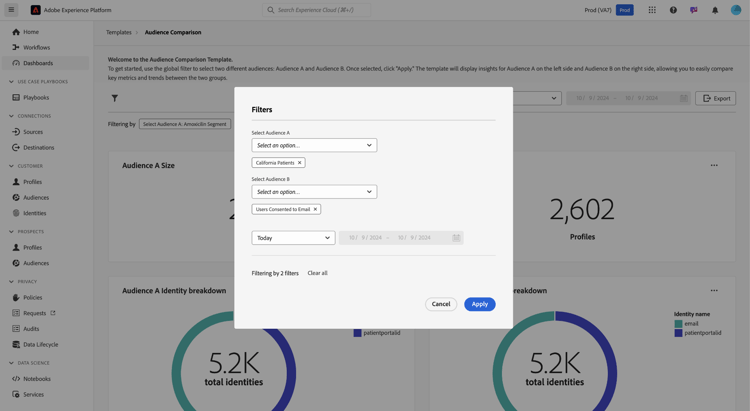The image size is (750, 411).
Task: Collapse the Data Science section
Action: pyautogui.click(x=11, y=363)
